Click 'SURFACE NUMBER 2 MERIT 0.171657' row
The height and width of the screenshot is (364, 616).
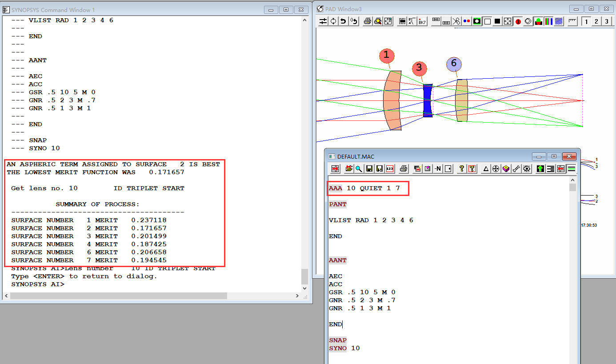89,228
